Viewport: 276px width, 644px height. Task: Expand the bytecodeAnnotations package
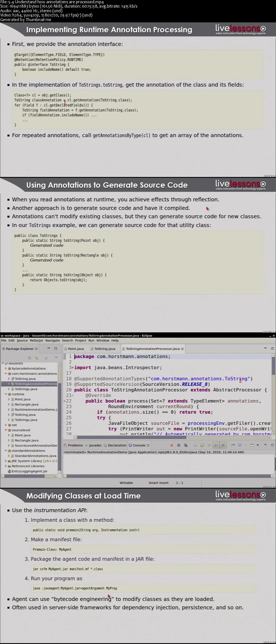(x=6, y=368)
